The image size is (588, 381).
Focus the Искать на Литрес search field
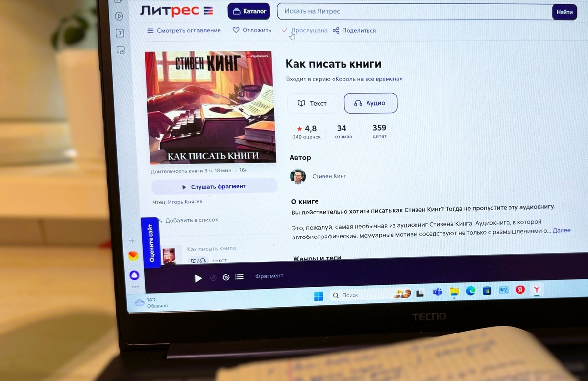click(415, 11)
